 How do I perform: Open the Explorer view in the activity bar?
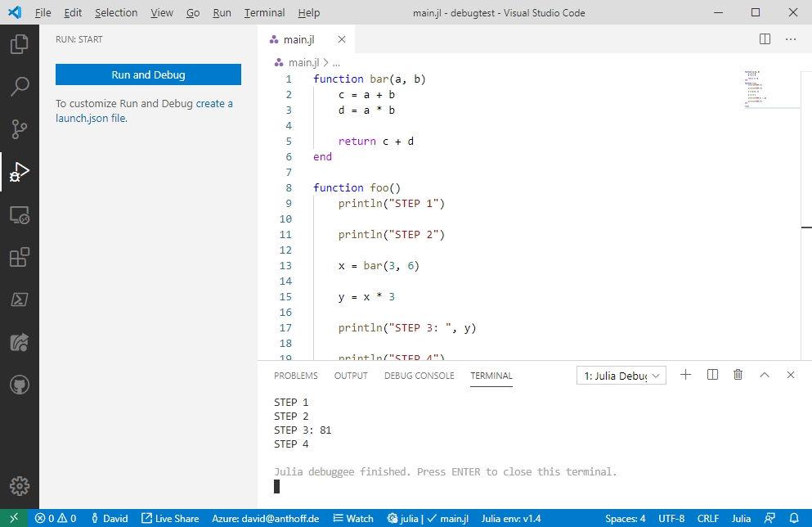pos(20,44)
